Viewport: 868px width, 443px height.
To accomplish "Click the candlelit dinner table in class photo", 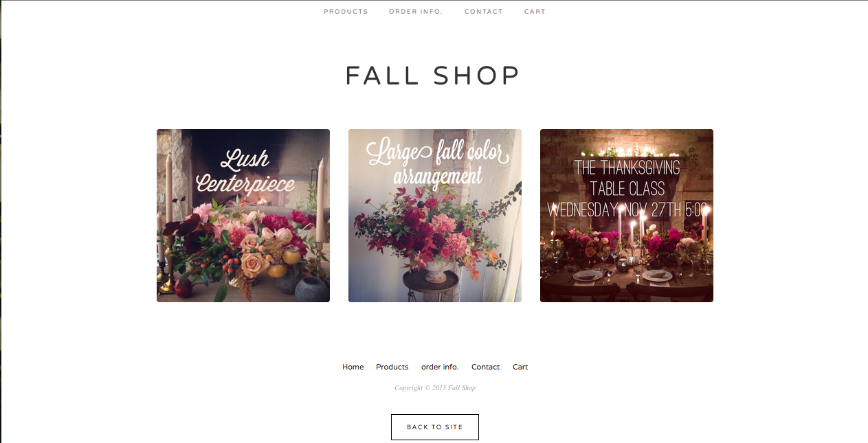I will coord(627,264).
